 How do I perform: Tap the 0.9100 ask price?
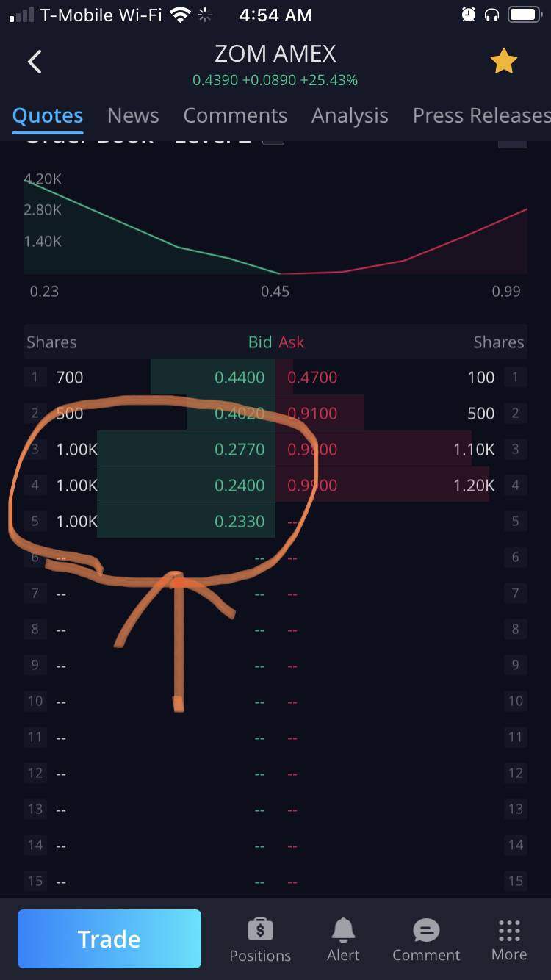pos(312,413)
